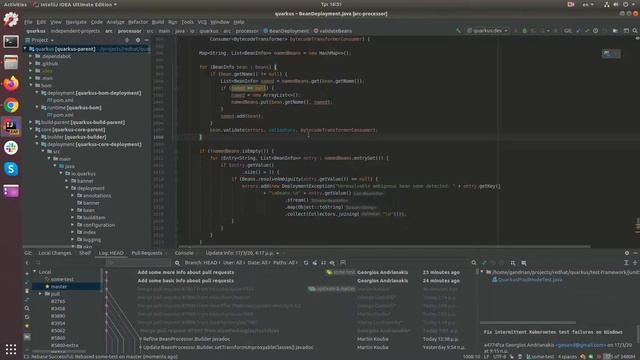Screen dimensions: 640x360
Task: Launch Firefox from the Ubuntu dock
Action: (x=11, y=84)
